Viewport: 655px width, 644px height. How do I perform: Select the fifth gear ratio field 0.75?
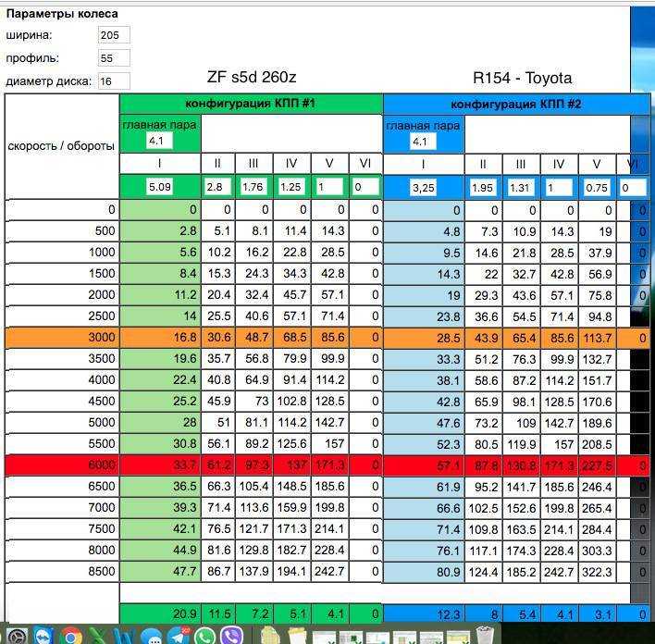click(x=597, y=188)
